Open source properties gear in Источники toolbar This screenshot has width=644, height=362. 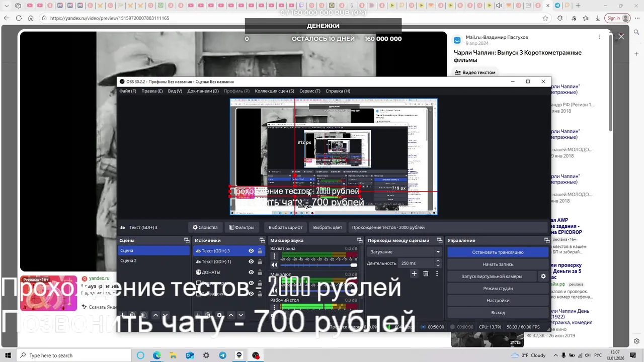tap(219, 315)
